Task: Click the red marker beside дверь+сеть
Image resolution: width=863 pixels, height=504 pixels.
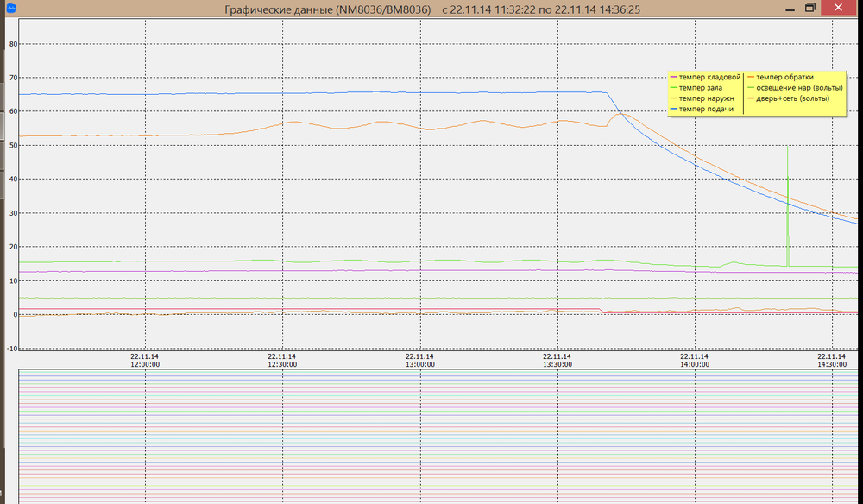Action: coord(751,98)
